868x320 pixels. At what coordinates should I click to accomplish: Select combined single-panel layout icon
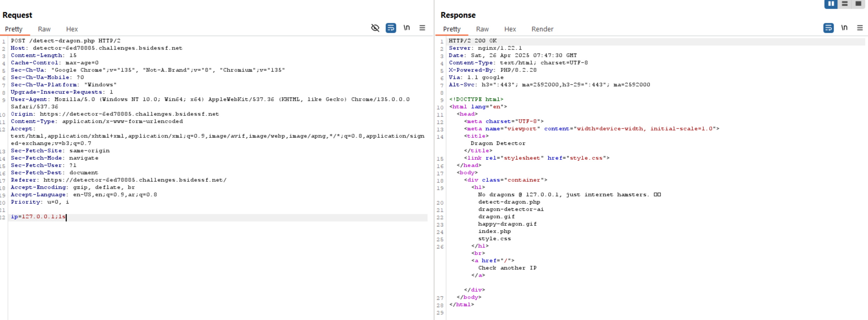point(858,4)
